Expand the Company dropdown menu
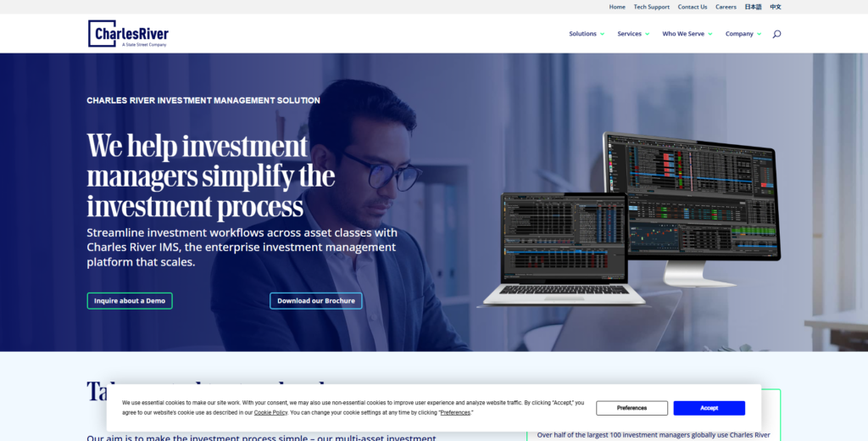The height and width of the screenshot is (441, 868). coord(743,34)
